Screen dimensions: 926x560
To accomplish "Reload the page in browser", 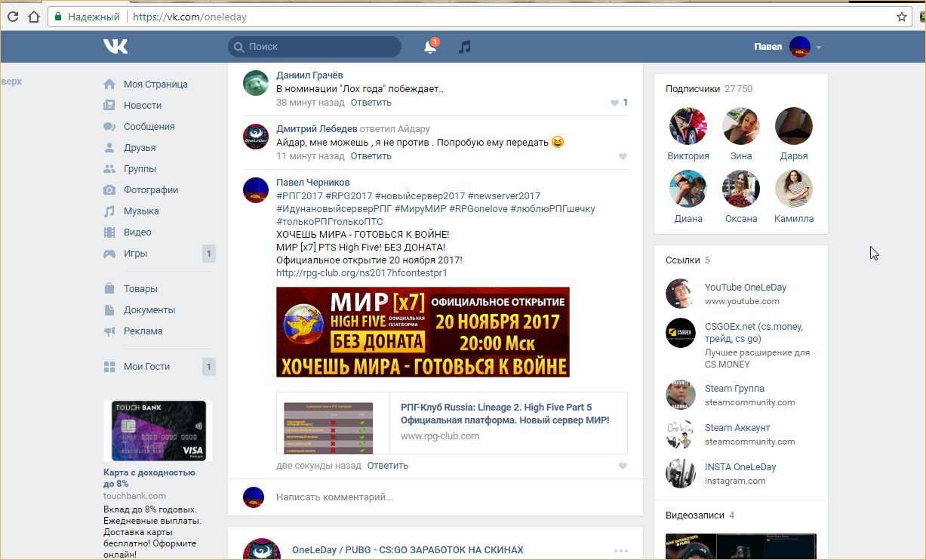I will pyautogui.click(x=13, y=17).
